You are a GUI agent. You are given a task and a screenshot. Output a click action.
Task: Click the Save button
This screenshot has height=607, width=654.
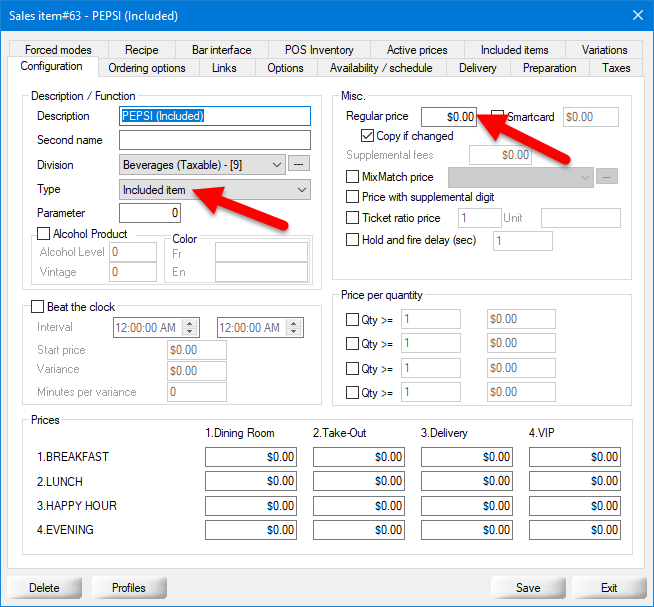tap(528, 587)
